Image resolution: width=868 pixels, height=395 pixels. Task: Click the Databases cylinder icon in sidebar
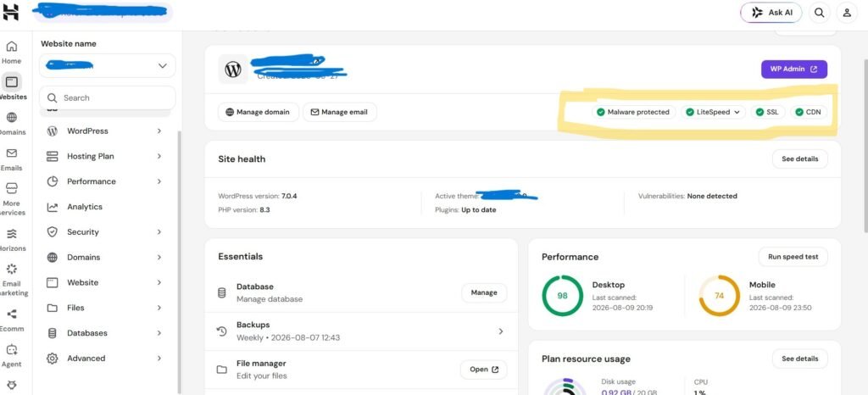click(x=52, y=333)
